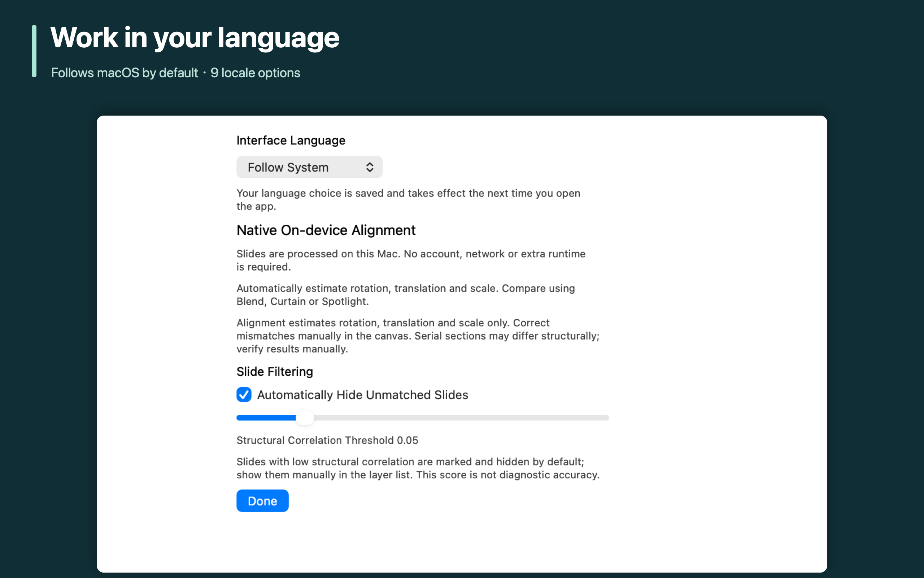Click the 'Your language choice is saved' note
Screen dimensions: 924x578
point(408,199)
